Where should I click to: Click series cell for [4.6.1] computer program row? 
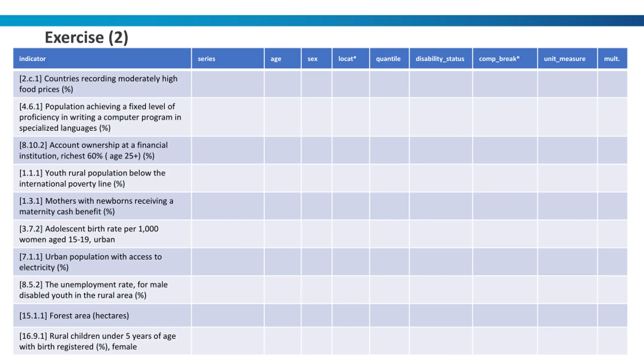pos(228,117)
